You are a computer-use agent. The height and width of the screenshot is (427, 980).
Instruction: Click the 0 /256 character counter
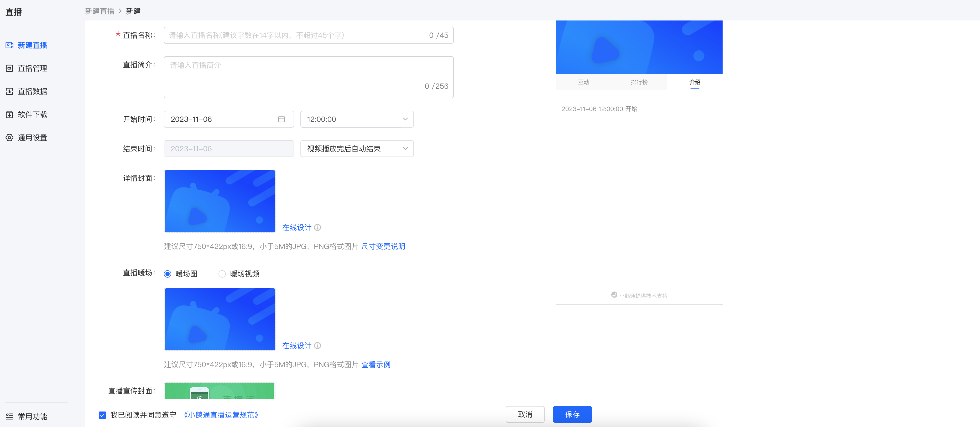(x=436, y=86)
